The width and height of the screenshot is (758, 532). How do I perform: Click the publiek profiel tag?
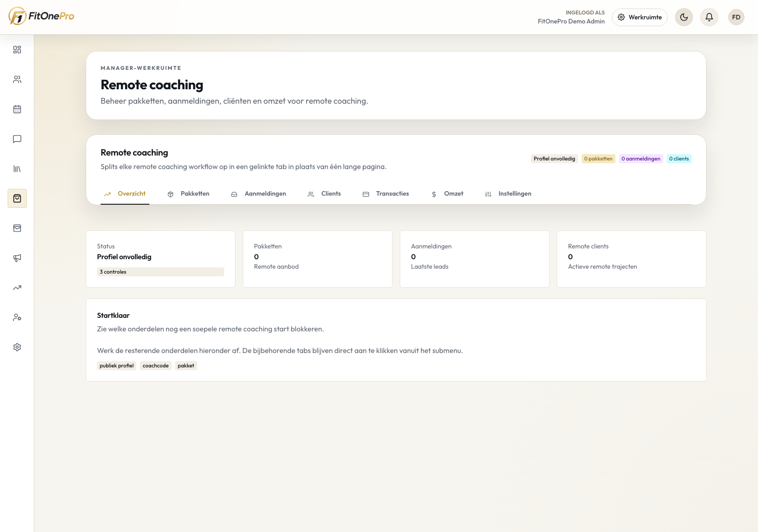pyautogui.click(x=116, y=366)
